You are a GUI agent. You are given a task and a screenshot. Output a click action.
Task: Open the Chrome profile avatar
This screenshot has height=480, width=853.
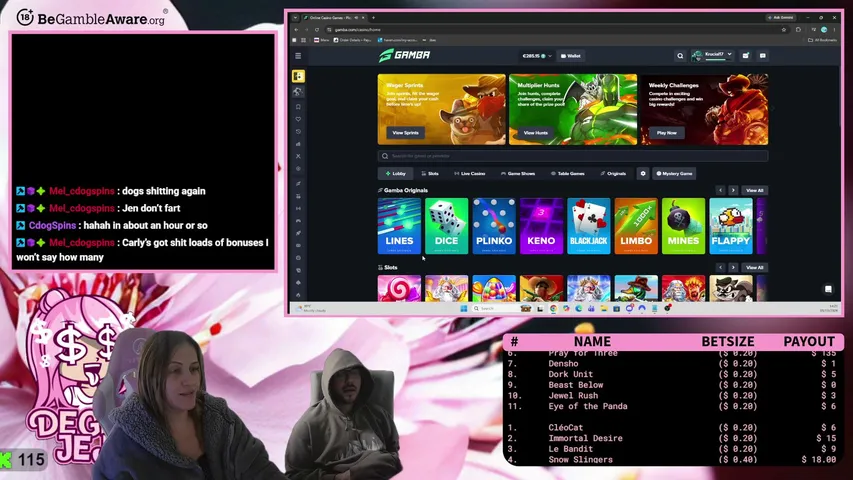(824, 30)
